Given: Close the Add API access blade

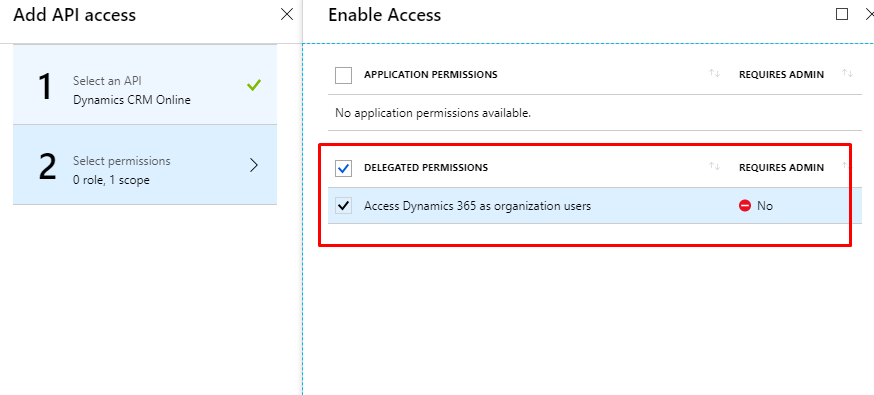Looking at the screenshot, I should 287,14.
